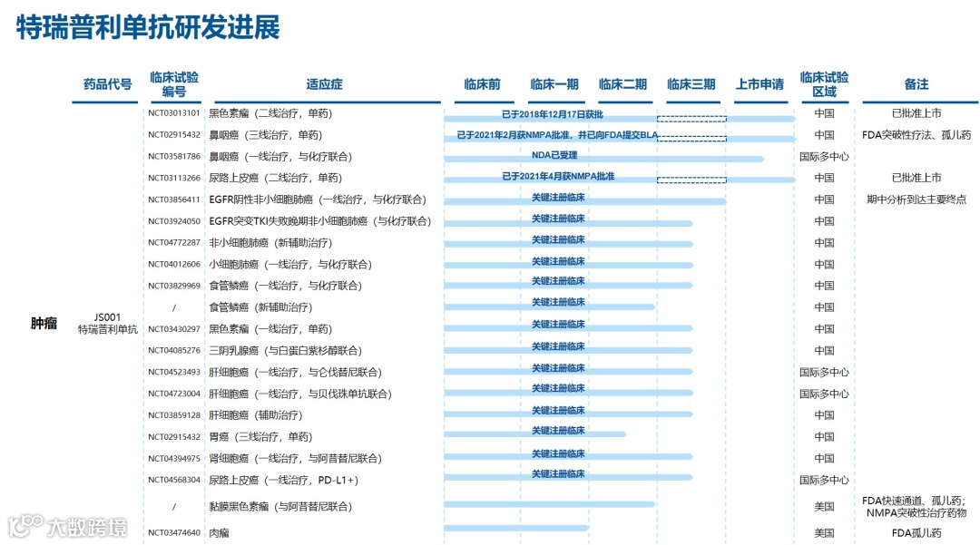Image resolution: width=980 pixels, height=545 pixels.
Task: Click the 肿瘤 category label
Action: click(x=44, y=324)
